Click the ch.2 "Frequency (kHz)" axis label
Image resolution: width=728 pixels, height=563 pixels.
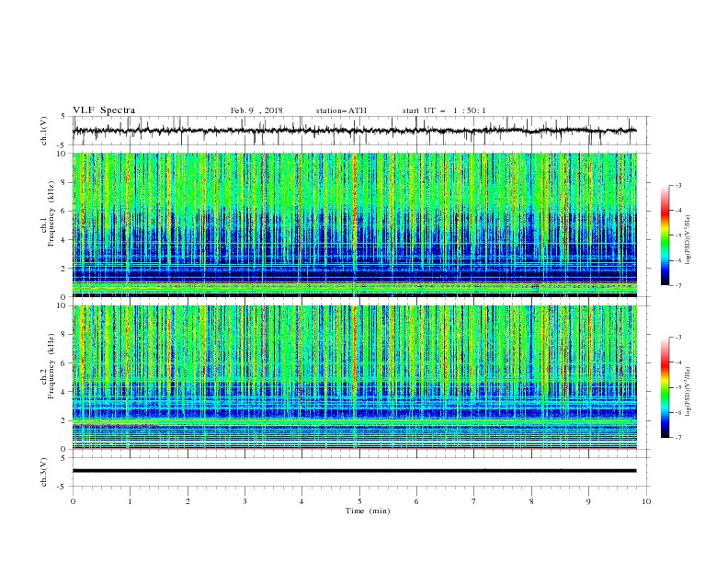[51, 366]
